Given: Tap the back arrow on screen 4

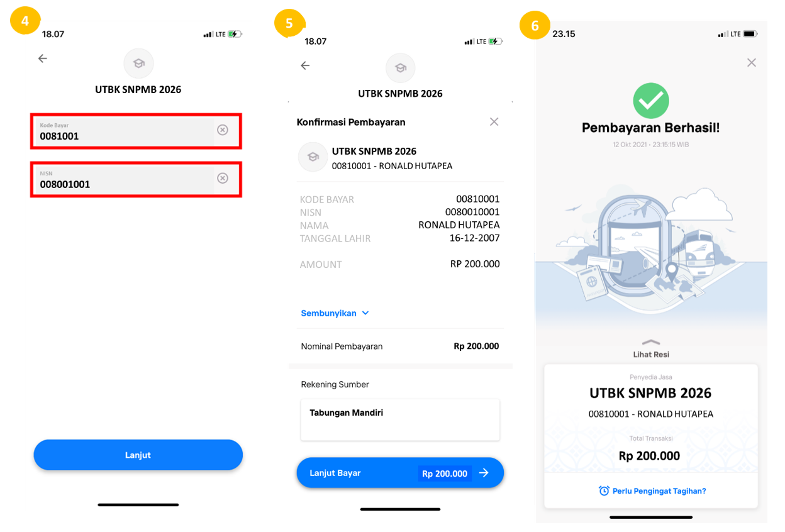Looking at the screenshot, I should [x=43, y=58].
